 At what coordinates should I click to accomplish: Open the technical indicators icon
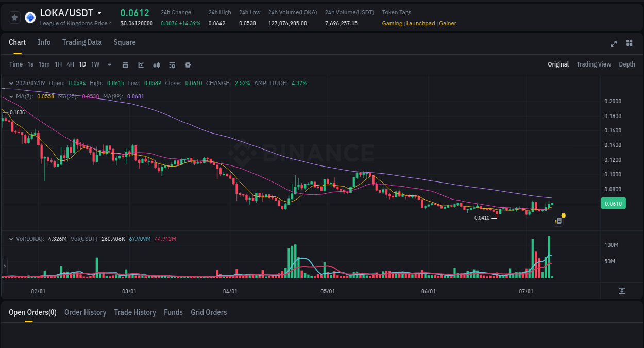point(140,64)
